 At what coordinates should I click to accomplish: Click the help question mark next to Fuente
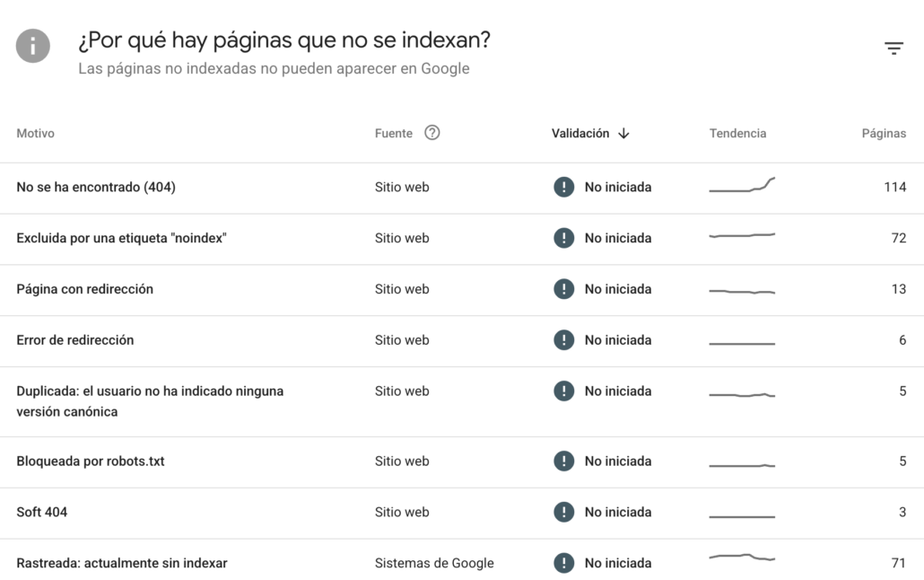pyautogui.click(x=431, y=133)
